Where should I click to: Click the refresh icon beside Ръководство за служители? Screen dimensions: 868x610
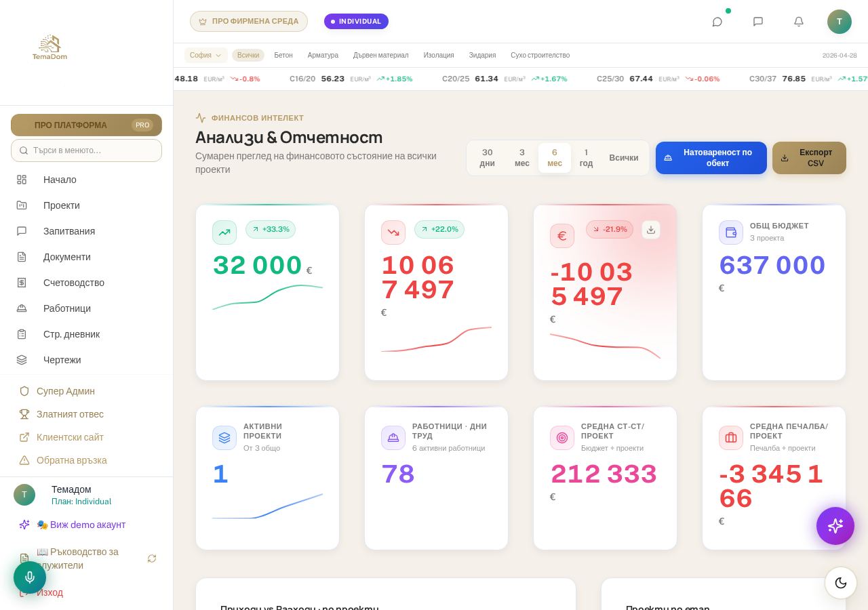[152, 558]
